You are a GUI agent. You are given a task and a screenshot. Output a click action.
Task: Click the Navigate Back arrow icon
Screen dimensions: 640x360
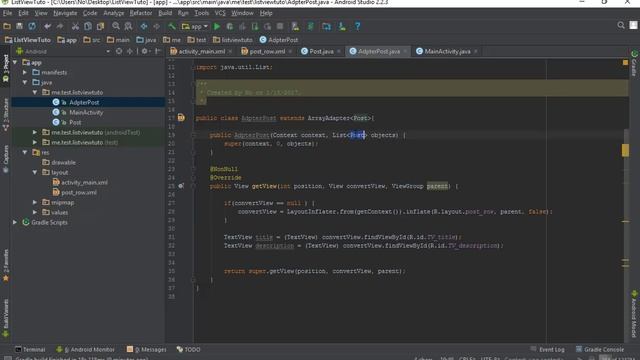(x=144, y=26)
